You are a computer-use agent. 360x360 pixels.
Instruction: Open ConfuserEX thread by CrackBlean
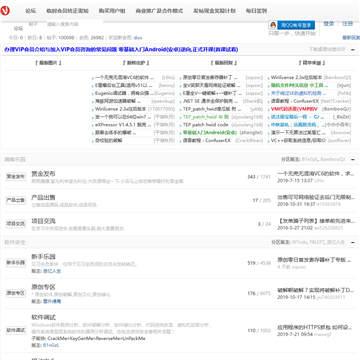point(207,140)
